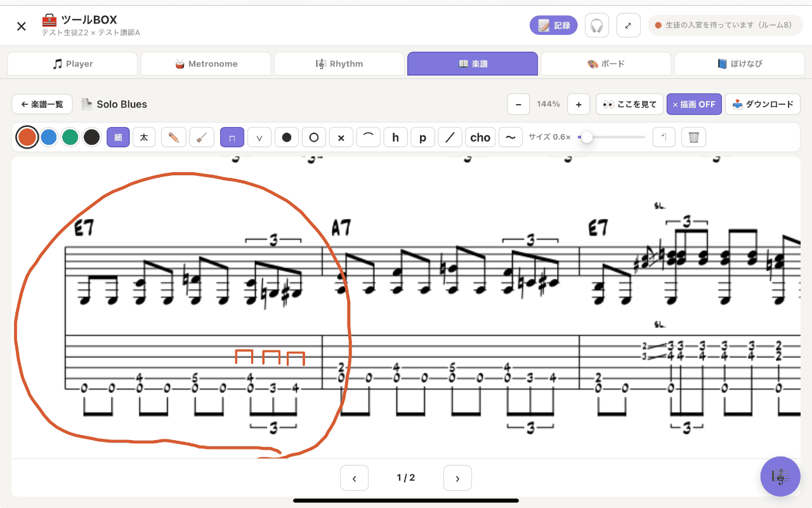The width and height of the screenshot is (812, 508).
Task: Select the × mute stamp
Action: click(341, 137)
